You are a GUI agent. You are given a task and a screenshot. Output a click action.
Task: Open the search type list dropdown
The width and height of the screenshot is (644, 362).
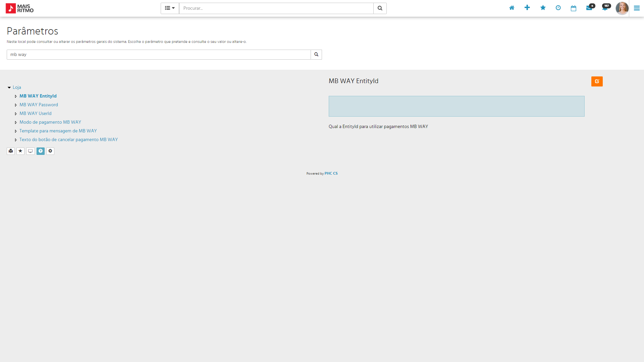point(170,8)
